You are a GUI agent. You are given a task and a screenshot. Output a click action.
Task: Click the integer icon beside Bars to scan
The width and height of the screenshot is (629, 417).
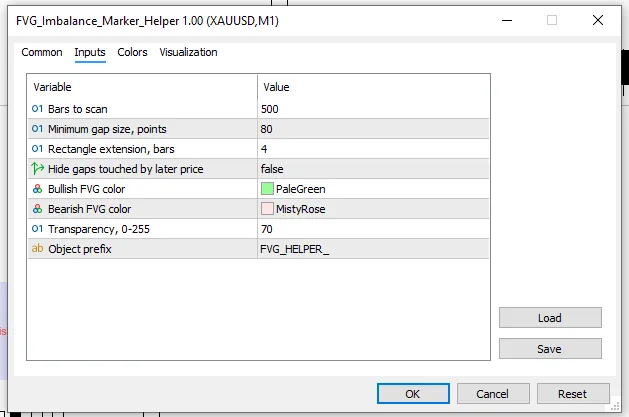[37, 109]
